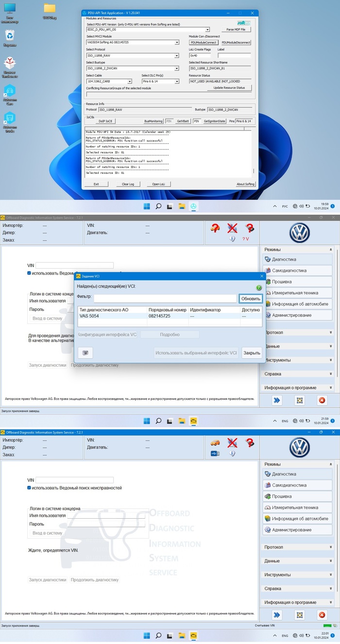
Task: Open Администрирование in ODIS window reading VIN
Action: [x=297, y=530]
